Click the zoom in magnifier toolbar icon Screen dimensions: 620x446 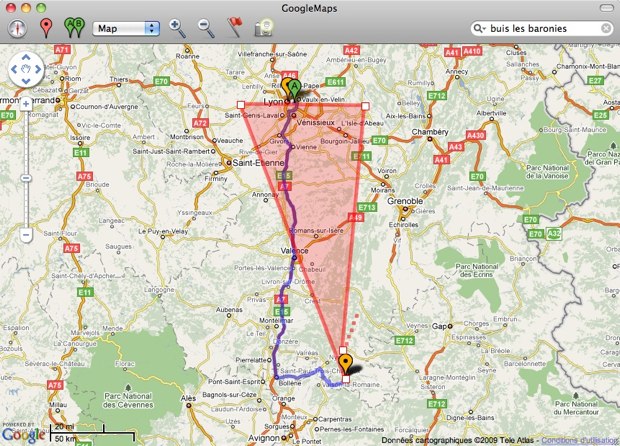coord(178,28)
